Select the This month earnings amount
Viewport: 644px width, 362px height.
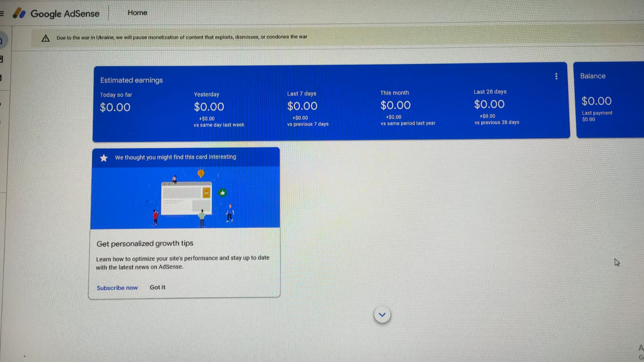coord(396,105)
